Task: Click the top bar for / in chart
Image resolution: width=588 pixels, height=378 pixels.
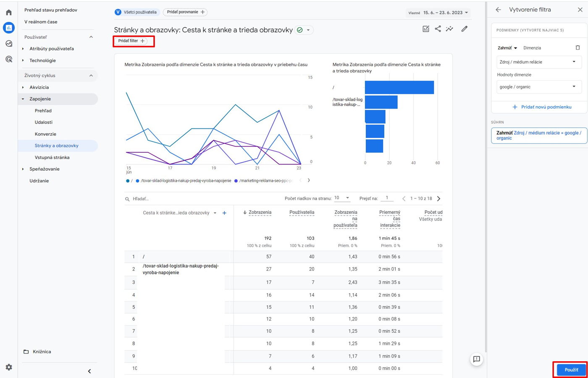Action: pos(399,87)
